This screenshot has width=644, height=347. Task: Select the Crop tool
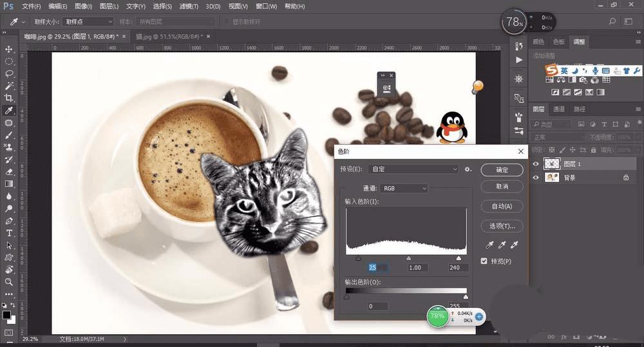8,98
